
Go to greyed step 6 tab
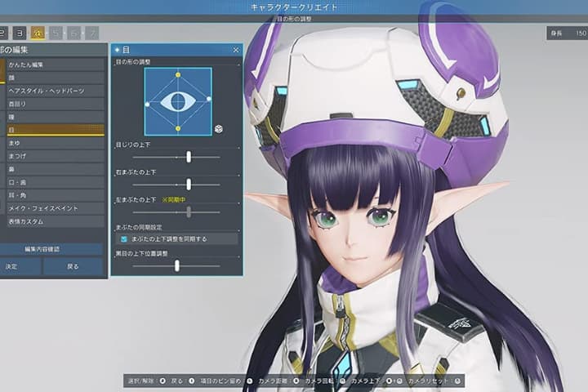(73, 33)
